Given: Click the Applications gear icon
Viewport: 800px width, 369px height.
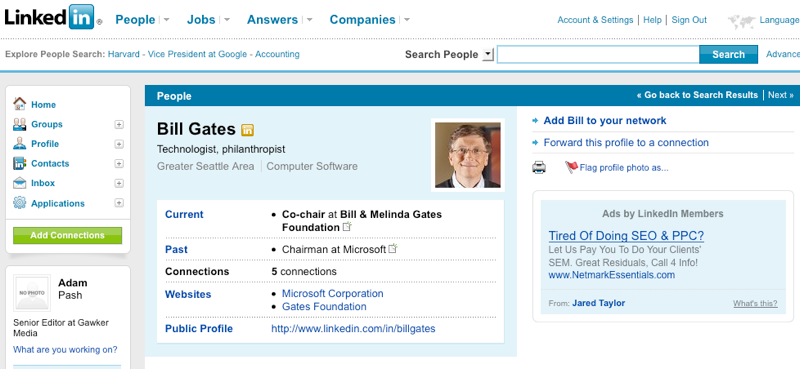Looking at the screenshot, I should (19, 203).
